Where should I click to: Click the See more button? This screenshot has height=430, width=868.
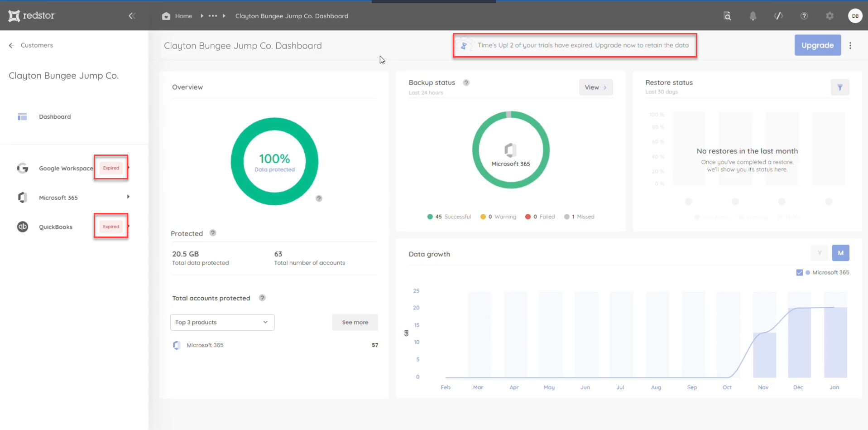tap(355, 322)
